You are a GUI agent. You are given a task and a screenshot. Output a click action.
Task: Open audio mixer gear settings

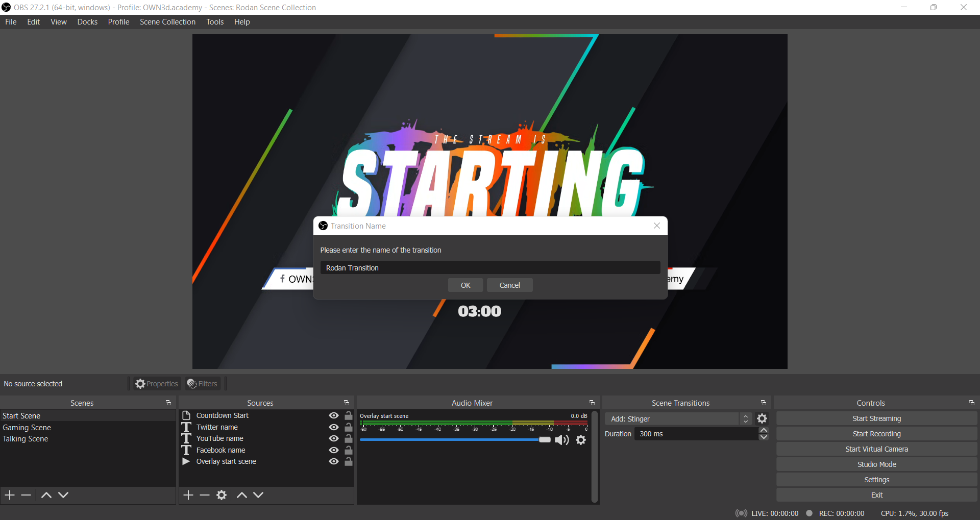pos(581,440)
